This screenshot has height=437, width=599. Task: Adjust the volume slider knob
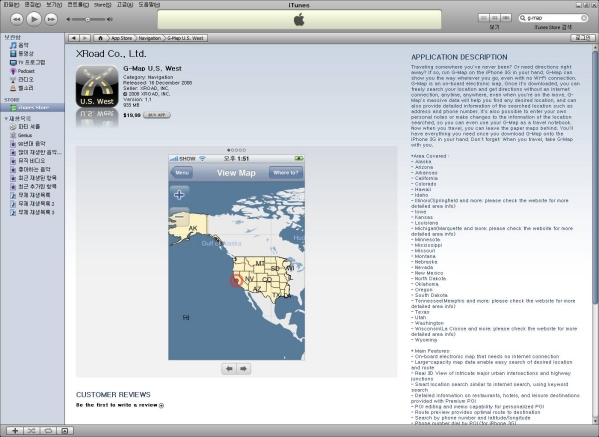tap(87, 19)
